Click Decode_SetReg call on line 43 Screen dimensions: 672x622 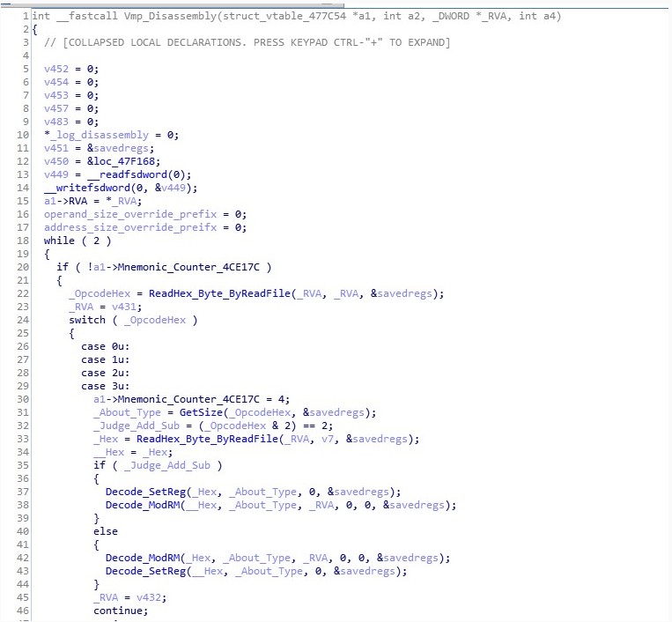(145, 572)
